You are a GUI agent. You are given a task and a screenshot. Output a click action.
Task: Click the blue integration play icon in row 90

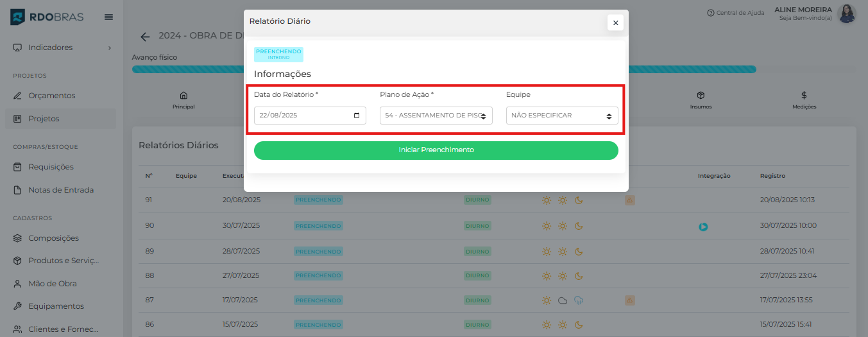[703, 227]
